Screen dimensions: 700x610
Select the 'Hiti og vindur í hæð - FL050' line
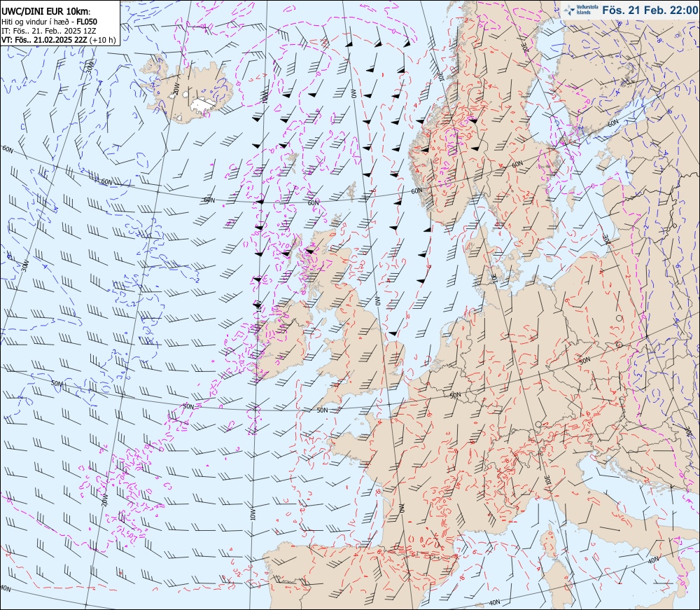[x=49, y=22]
